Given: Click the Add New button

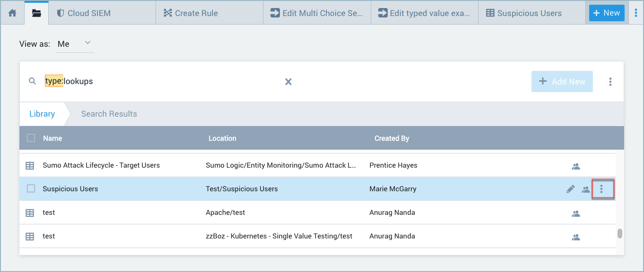Looking at the screenshot, I should coord(562,81).
